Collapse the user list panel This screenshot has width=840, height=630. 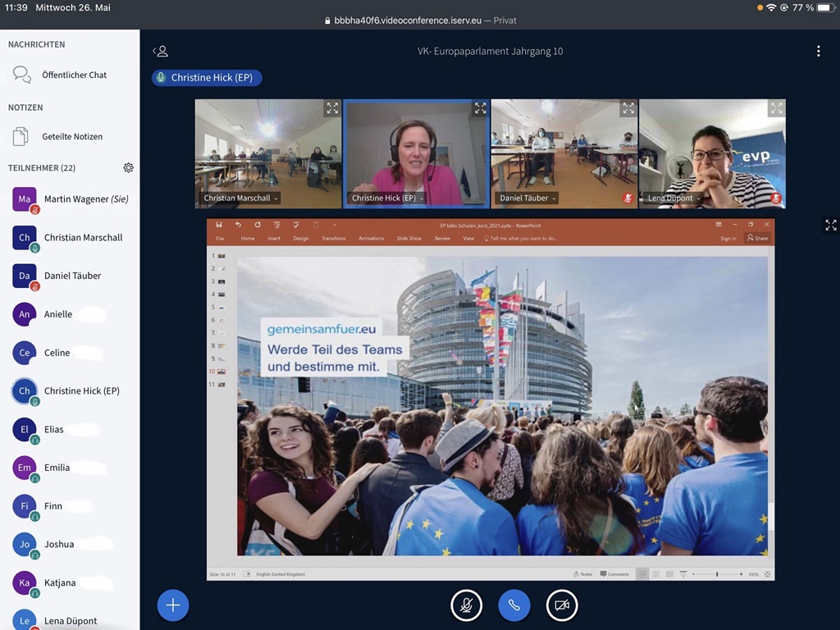[x=160, y=51]
